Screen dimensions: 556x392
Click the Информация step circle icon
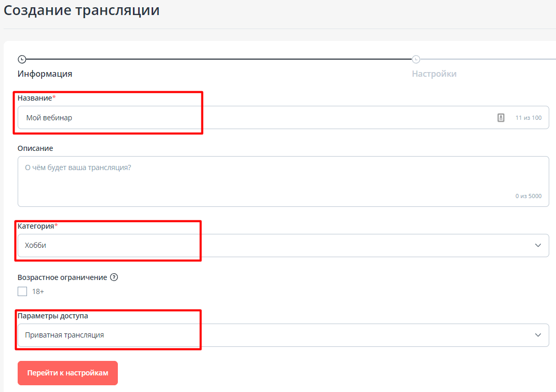(22, 60)
